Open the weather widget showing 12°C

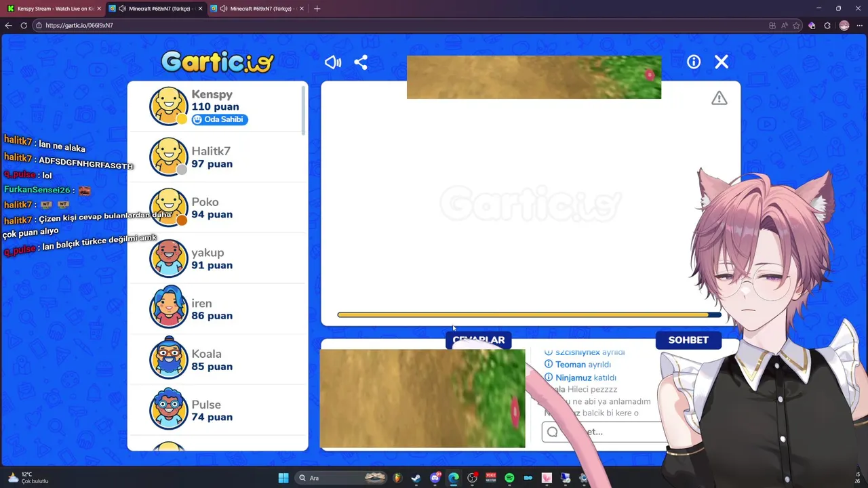pos(27,478)
